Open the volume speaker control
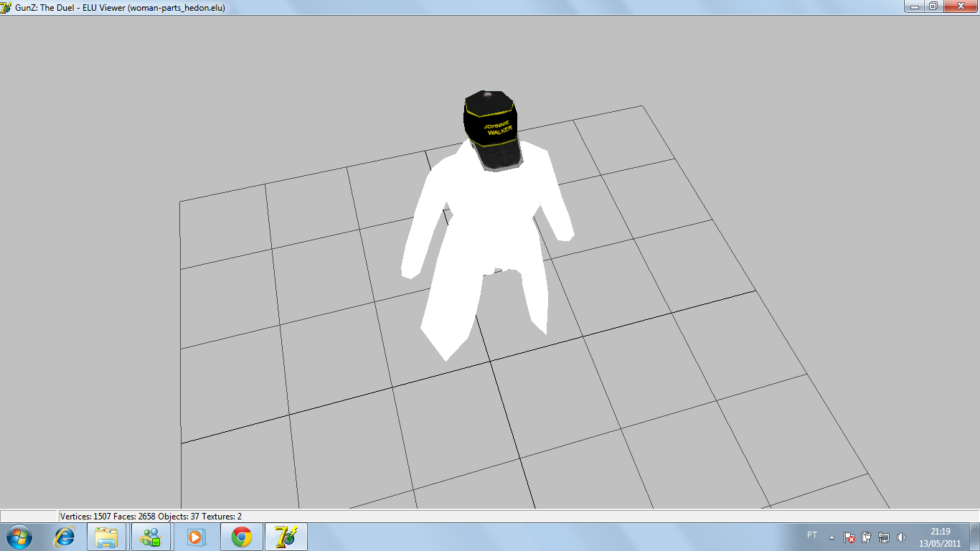 901,537
